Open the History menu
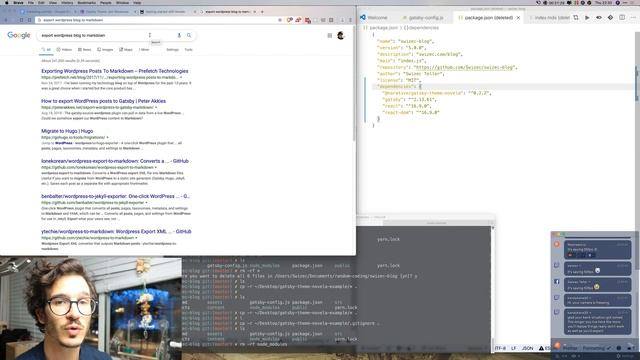The width and height of the screenshot is (640, 360). 67,3
